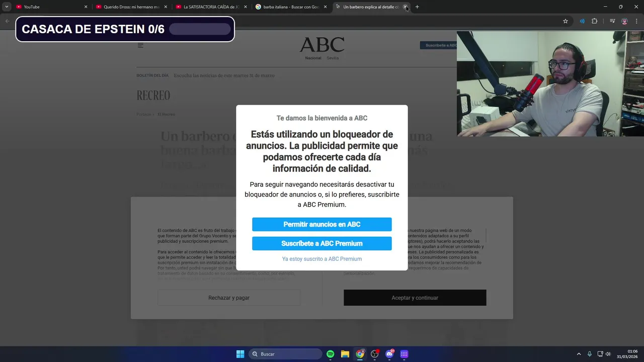Open OBS Studio from the taskbar
The image size is (644, 362).
pyautogui.click(x=375, y=354)
